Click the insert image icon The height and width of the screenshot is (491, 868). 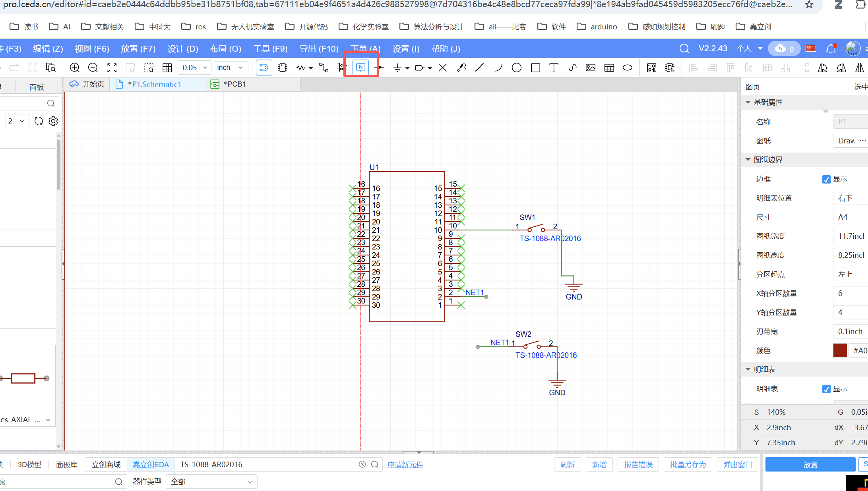point(590,68)
